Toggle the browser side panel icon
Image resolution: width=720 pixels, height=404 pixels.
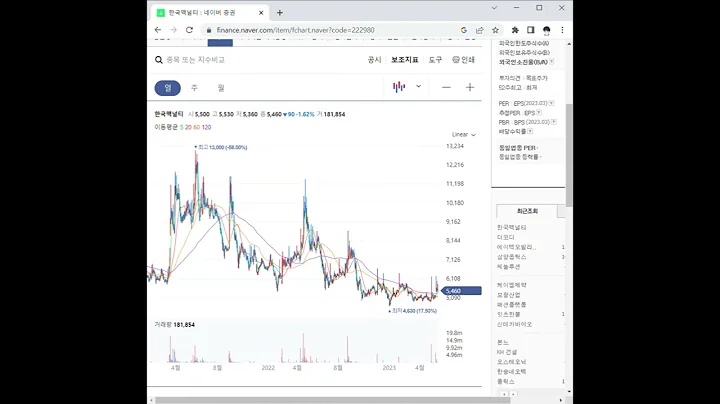(x=531, y=30)
